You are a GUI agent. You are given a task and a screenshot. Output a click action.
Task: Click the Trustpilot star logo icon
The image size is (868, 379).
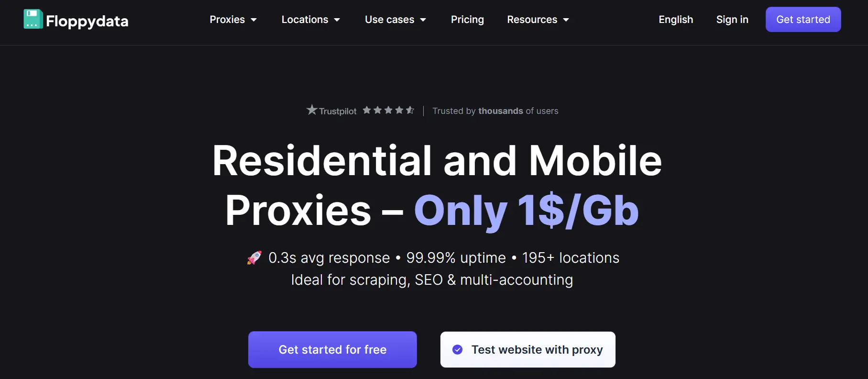coord(312,110)
